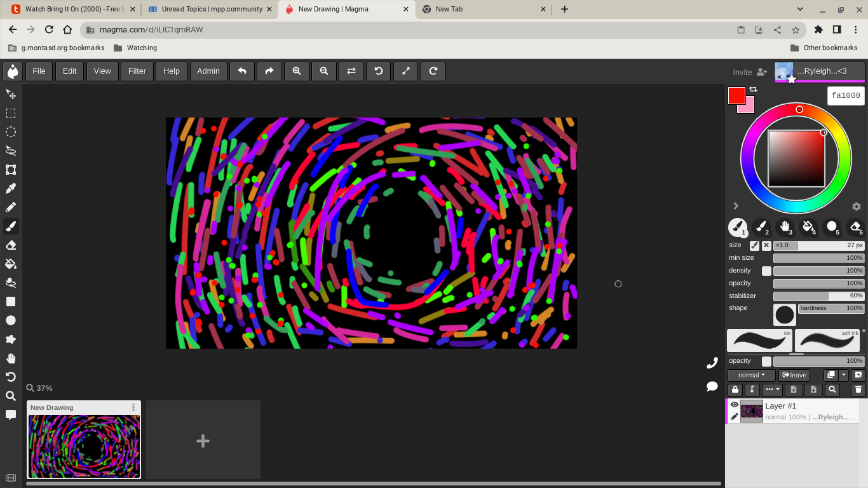868x488 pixels.
Task: Select the Rotate view tool in left toolbar
Action: click(x=11, y=377)
